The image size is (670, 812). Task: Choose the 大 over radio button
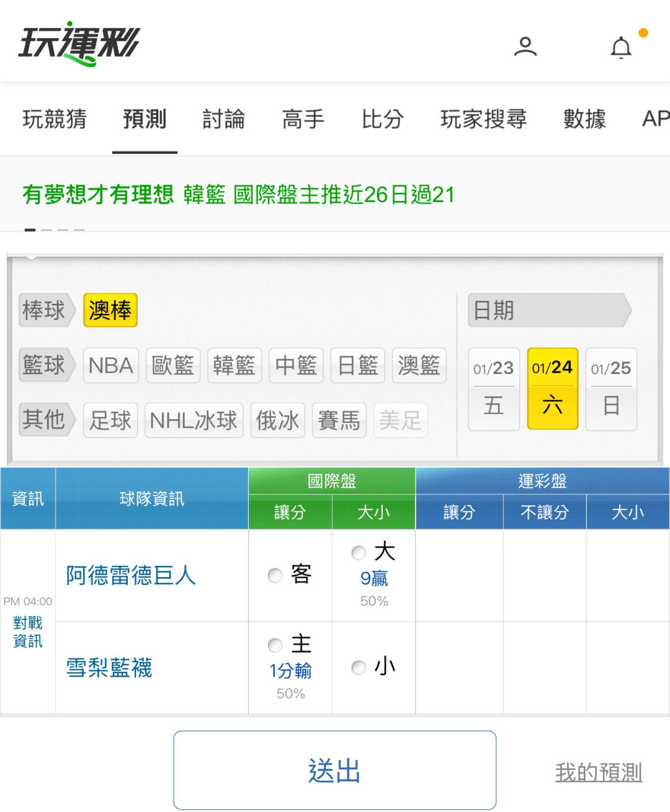(x=359, y=552)
